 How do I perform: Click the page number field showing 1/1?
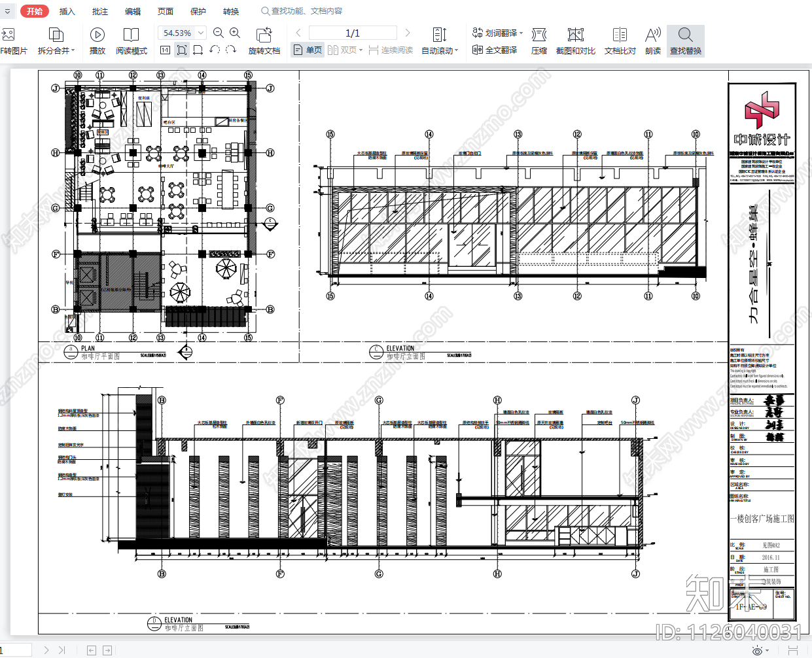pyautogui.click(x=353, y=33)
